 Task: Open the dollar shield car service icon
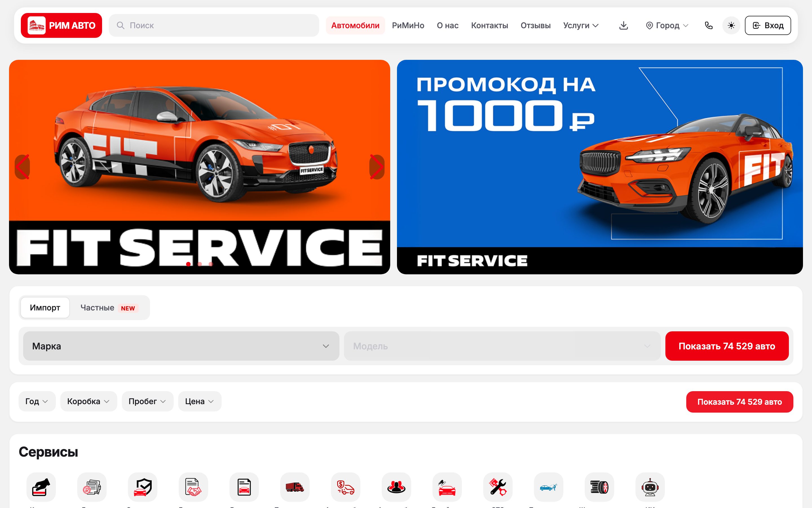pos(346,487)
